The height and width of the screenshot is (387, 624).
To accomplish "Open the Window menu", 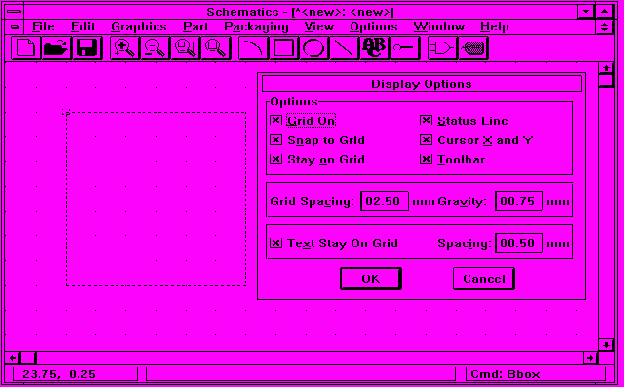I will [x=439, y=27].
